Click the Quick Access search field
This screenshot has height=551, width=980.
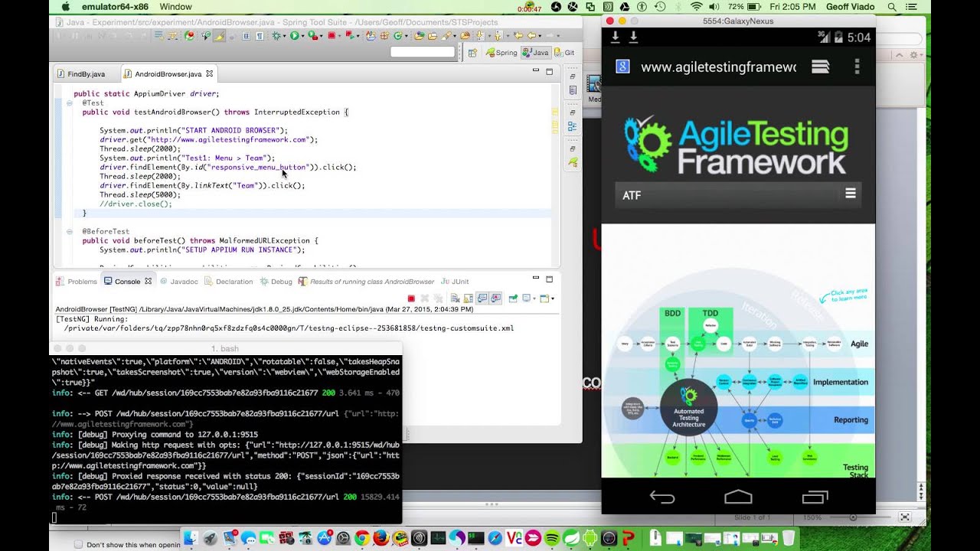coord(423,52)
